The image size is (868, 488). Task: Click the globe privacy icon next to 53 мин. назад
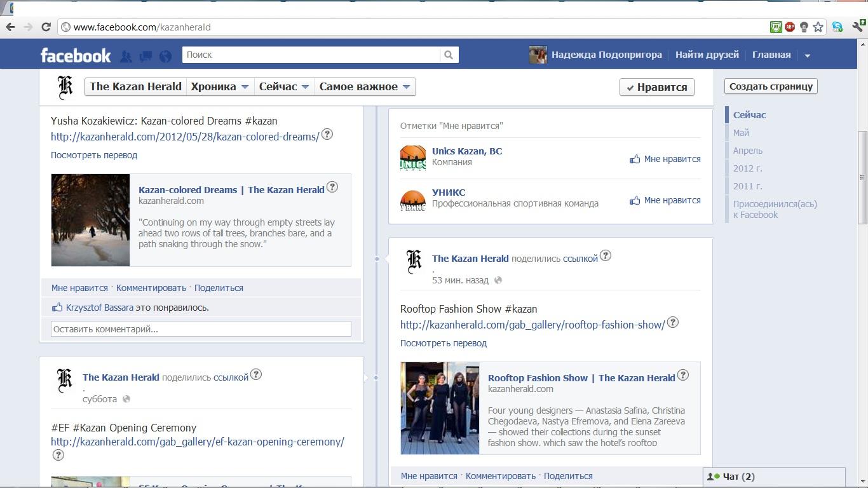click(498, 280)
